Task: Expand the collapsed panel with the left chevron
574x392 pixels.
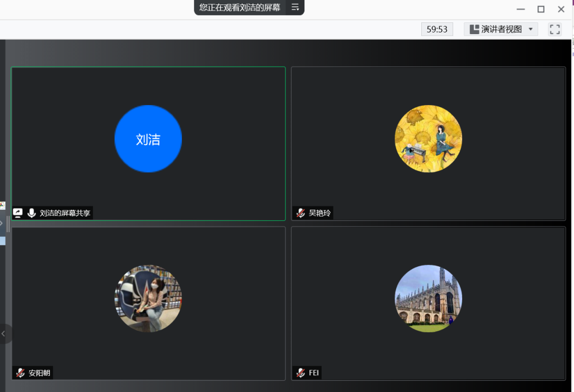Action: pyautogui.click(x=3, y=334)
